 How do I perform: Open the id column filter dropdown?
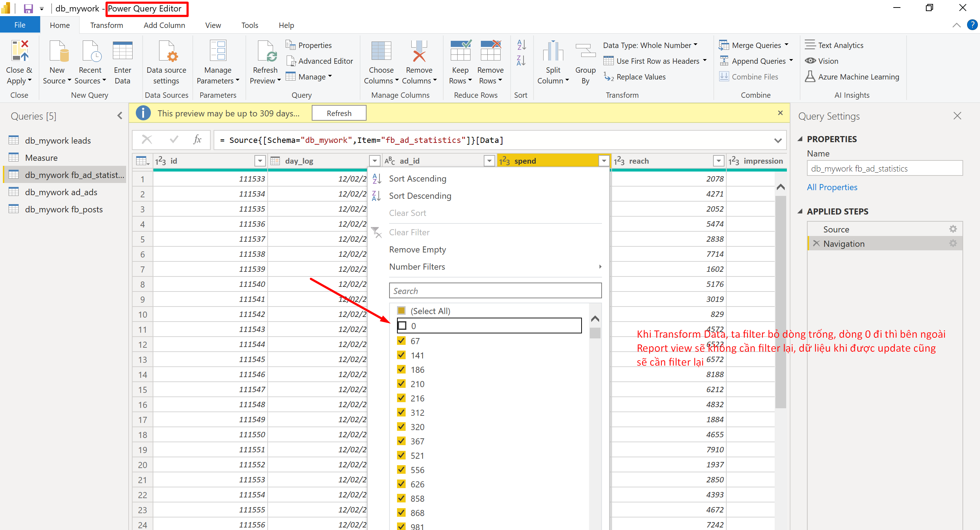[260, 161]
